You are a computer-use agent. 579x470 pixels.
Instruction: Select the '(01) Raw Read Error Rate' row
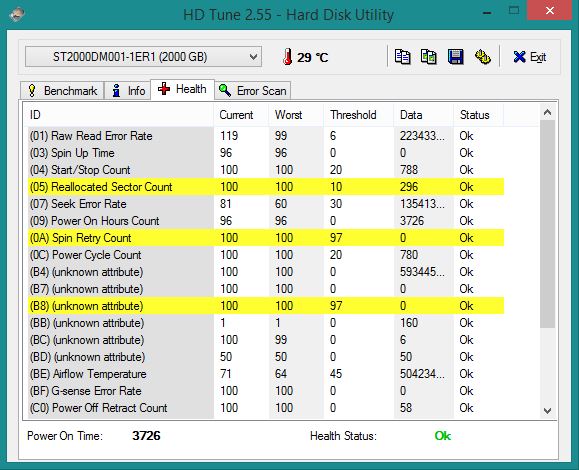[265, 136]
